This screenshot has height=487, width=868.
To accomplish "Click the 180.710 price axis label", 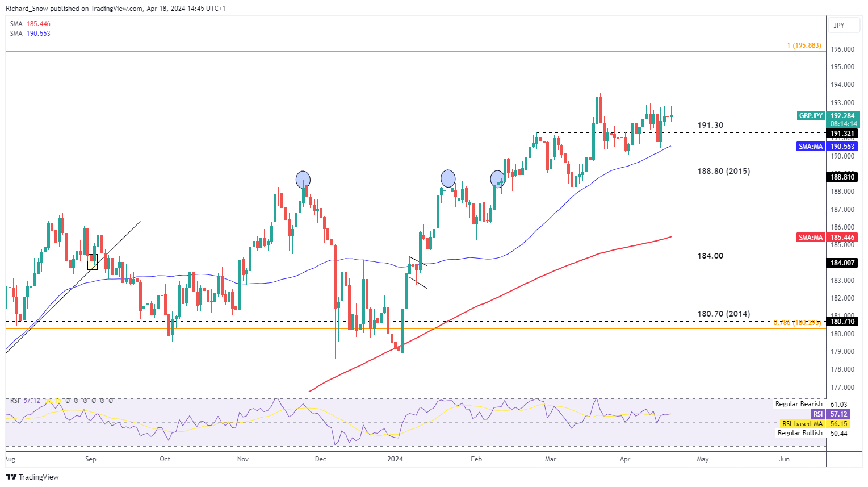I will click(x=843, y=322).
